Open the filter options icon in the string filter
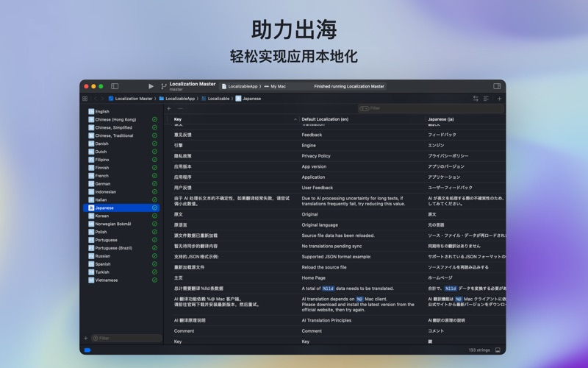Viewport: 588px width, 368px height. tap(364, 108)
